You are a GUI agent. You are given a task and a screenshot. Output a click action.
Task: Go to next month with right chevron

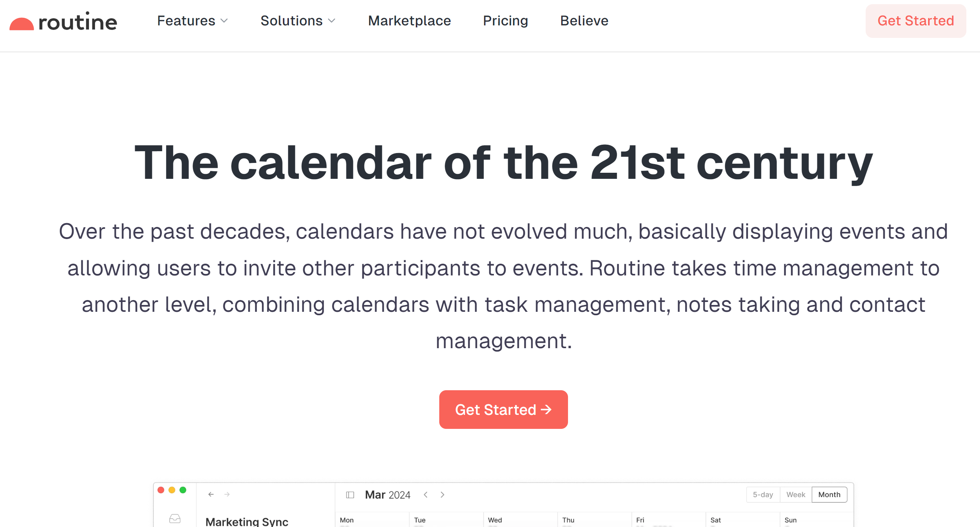click(442, 495)
